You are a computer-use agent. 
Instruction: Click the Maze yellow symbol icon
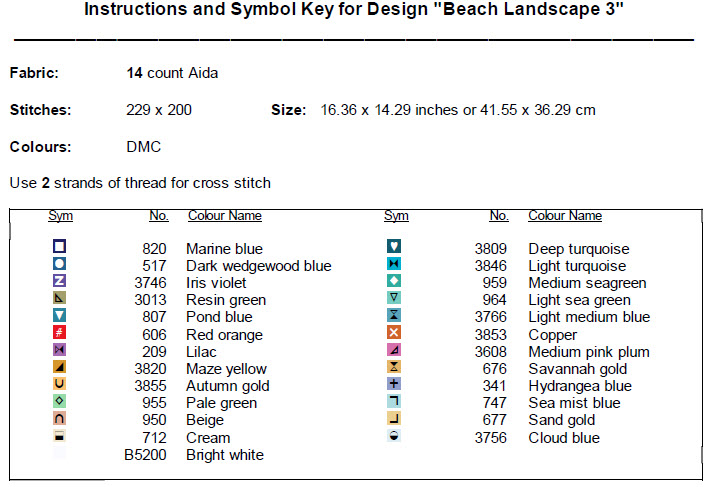(60, 368)
